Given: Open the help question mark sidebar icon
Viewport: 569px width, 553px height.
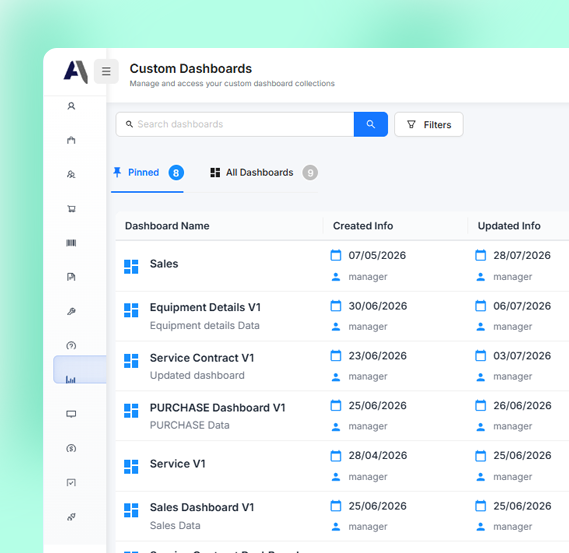Looking at the screenshot, I should coord(71,345).
